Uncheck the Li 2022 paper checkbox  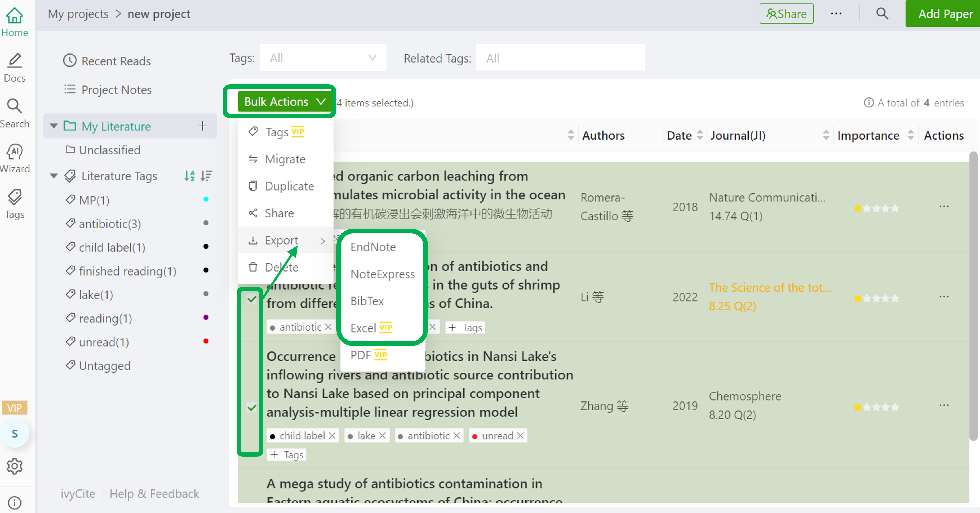[252, 299]
